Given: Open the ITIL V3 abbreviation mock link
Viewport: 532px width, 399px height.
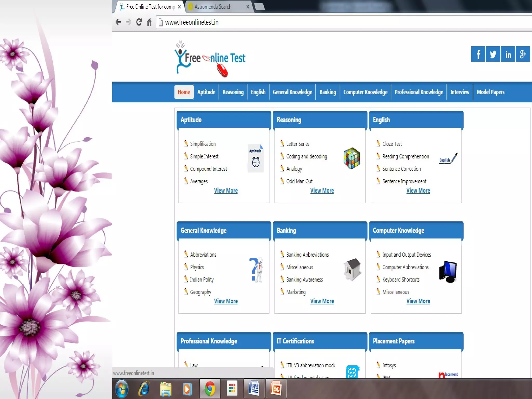Looking at the screenshot, I should click(311, 365).
